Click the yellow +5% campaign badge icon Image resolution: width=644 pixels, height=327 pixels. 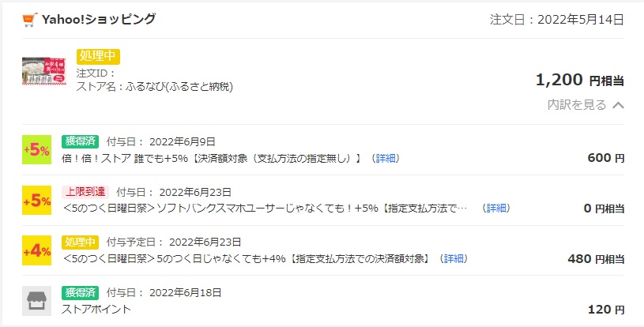[x=36, y=200]
